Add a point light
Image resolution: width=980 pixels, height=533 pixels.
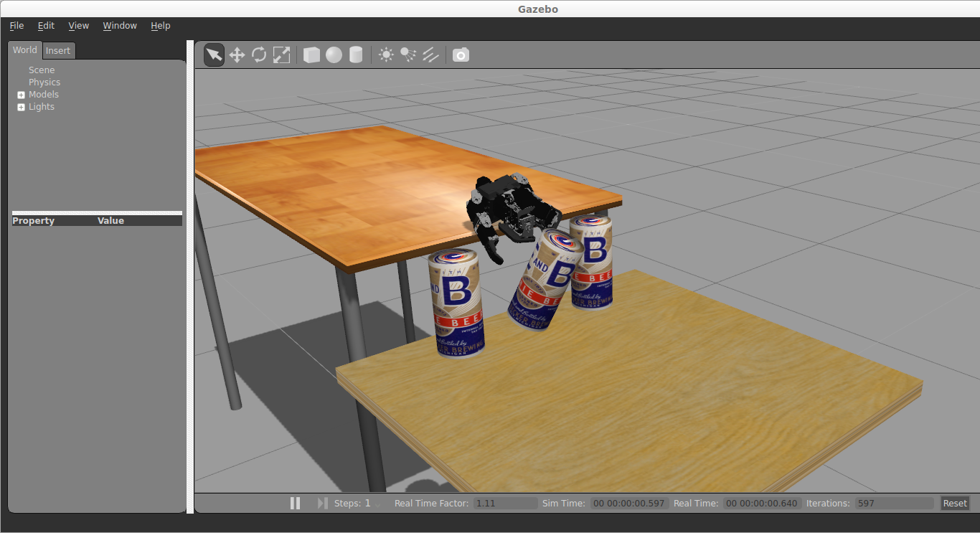coord(386,55)
